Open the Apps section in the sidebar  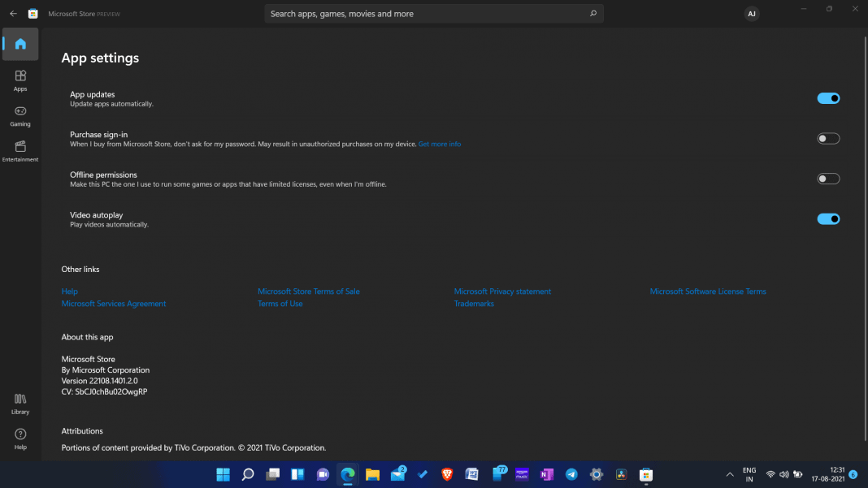[20, 80]
